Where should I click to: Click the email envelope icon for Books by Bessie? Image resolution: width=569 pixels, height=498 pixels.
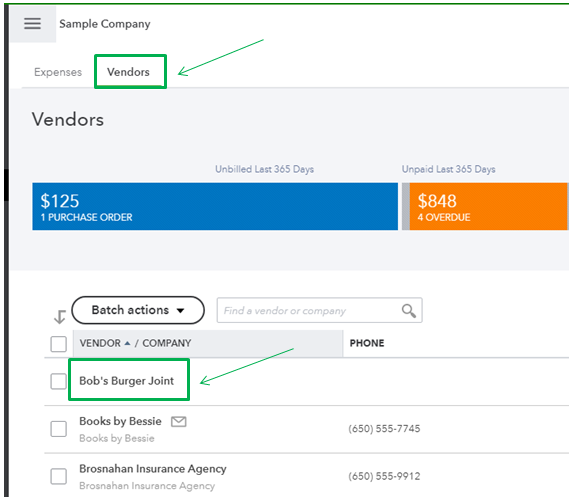click(x=179, y=421)
